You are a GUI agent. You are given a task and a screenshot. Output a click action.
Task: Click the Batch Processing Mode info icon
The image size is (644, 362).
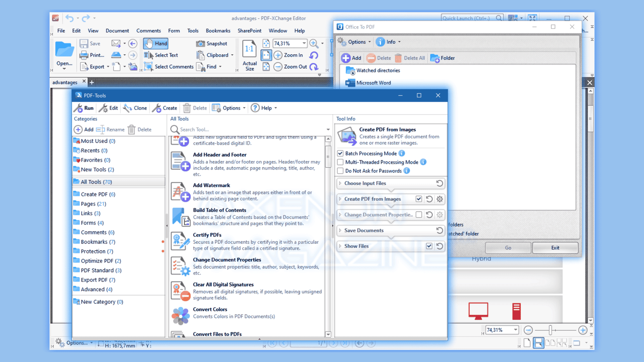pos(402,153)
